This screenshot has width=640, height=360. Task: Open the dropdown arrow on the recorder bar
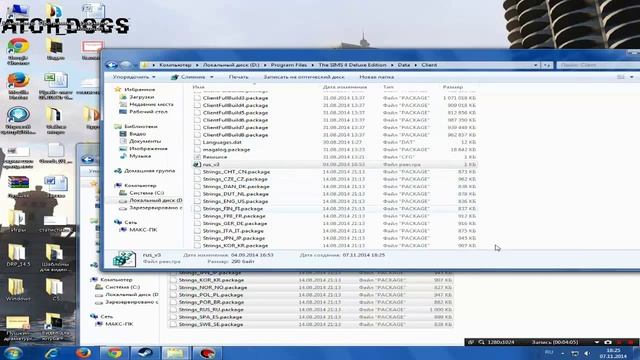597,342
